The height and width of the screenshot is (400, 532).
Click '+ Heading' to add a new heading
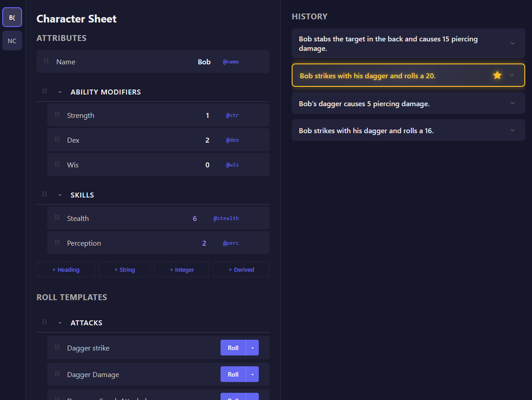click(65, 269)
